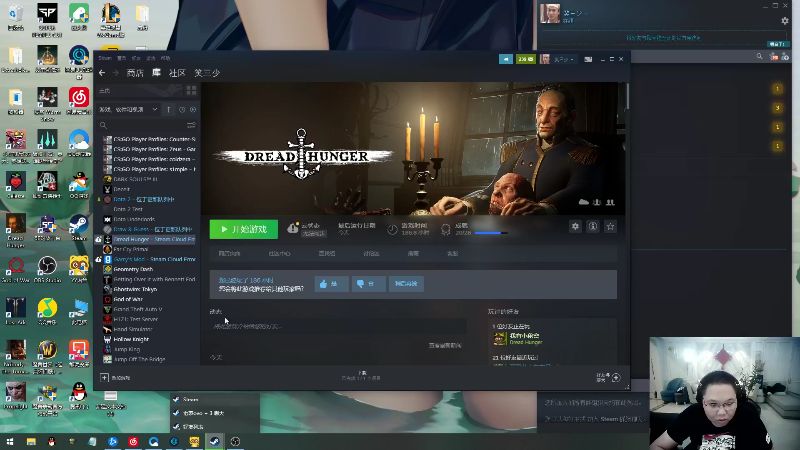The height and width of the screenshot is (450, 800).
Task: Open the Help menu in Steam menu bar
Action: tap(165, 58)
